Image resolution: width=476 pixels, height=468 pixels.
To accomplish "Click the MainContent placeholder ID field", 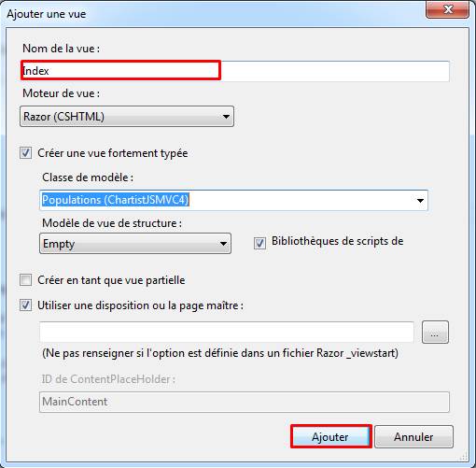I will (x=245, y=402).
